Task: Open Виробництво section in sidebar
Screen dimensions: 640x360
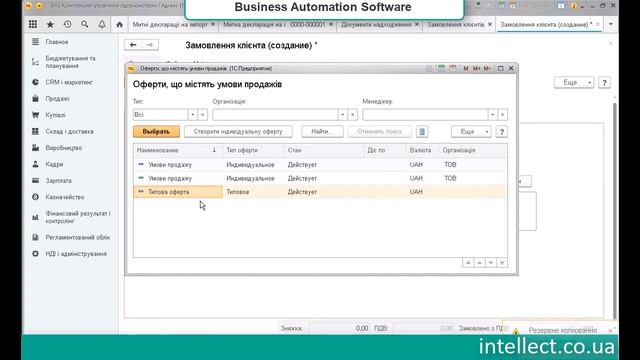Action: pos(64,148)
